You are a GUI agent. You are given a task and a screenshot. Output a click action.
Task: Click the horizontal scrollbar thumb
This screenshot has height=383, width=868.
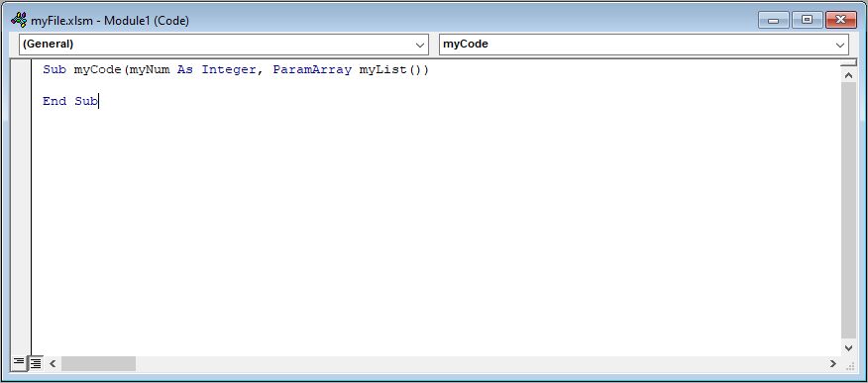click(x=98, y=363)
